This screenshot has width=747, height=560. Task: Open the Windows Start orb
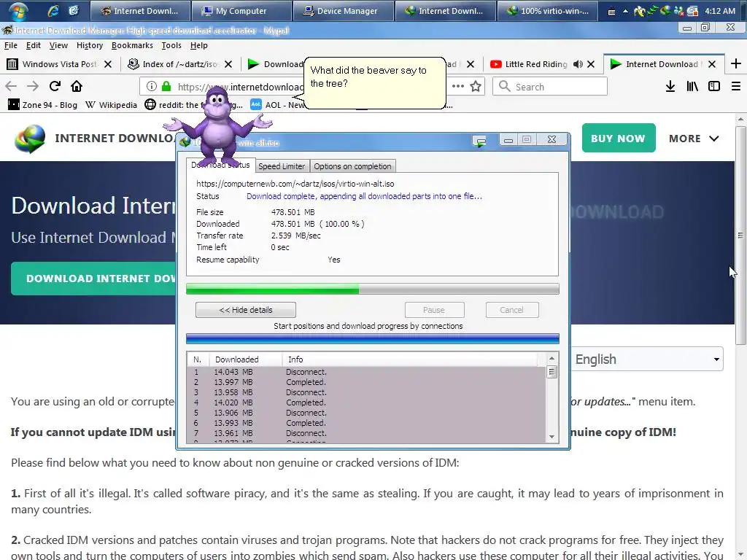tap(18, 10)
